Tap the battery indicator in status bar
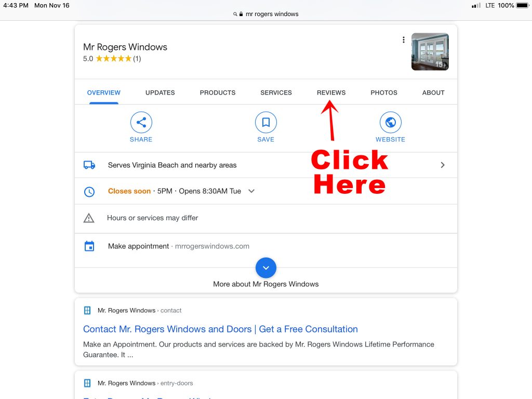This screenshot has width=532, height=399. pyautogui.click(x=523, y=5)
